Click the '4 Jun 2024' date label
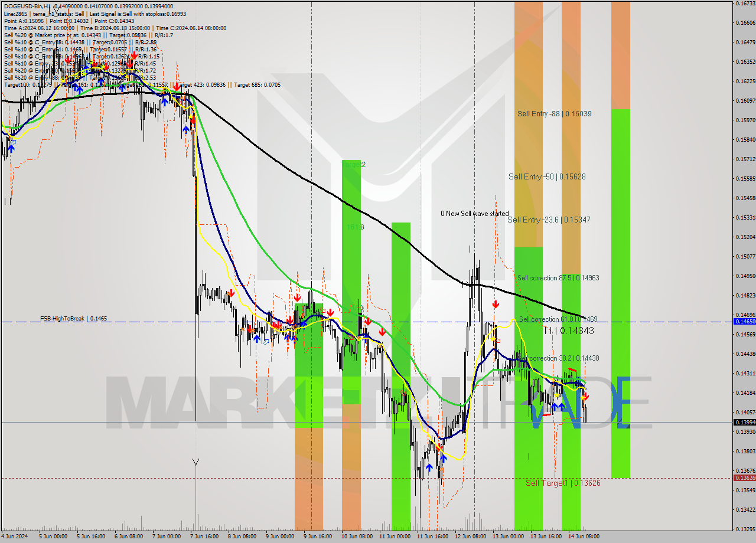 15,537
